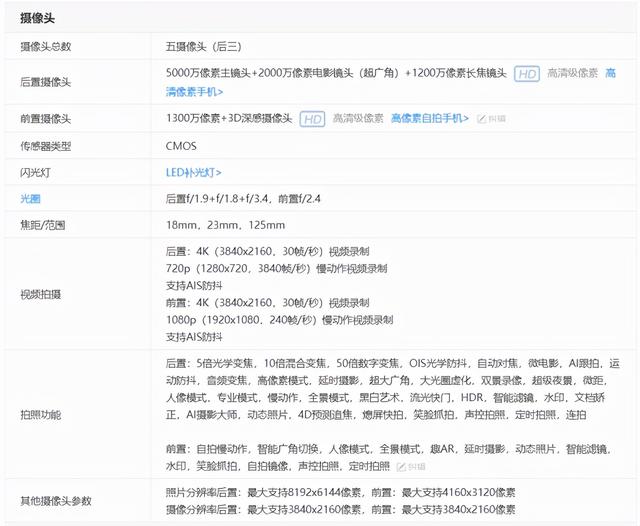This screenshot has width=640, height=526.
Task: Click the 传感器类型 row label
Action: (x=46, y=146)
